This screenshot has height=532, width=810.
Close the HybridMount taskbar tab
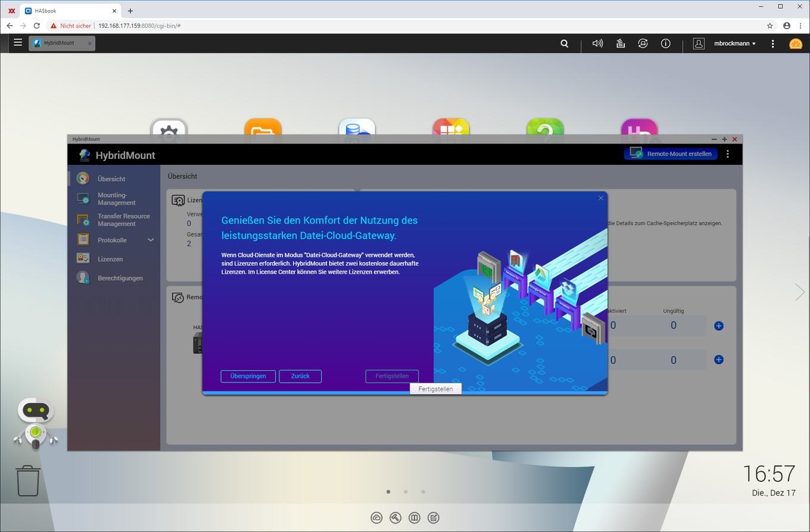[x=90, y=43]
